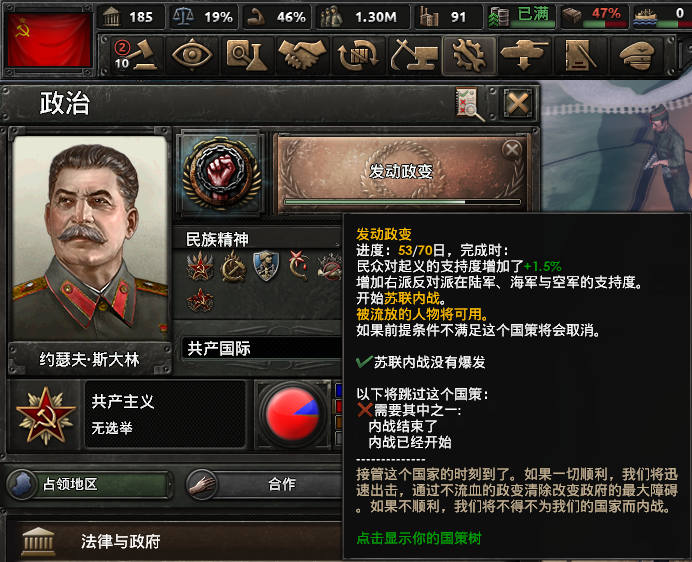Click the 合作 collaboration button
692x562 pixels.
[265, 484]
